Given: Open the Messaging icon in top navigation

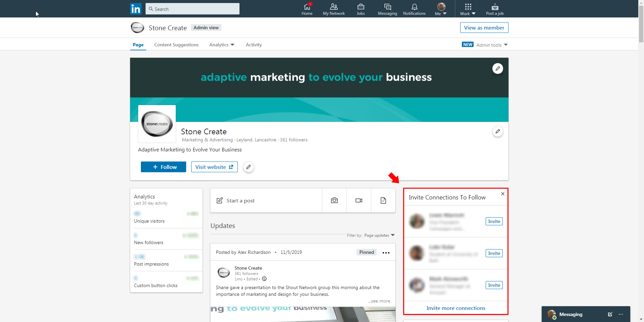Looking at the screenshot, I should click(x=387, y=9).
